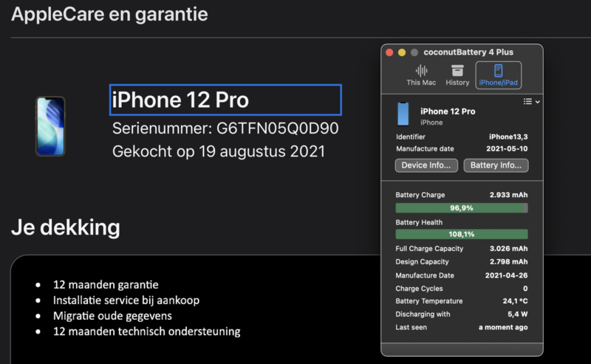Click the Charge Cycles value

coord(525,288)
